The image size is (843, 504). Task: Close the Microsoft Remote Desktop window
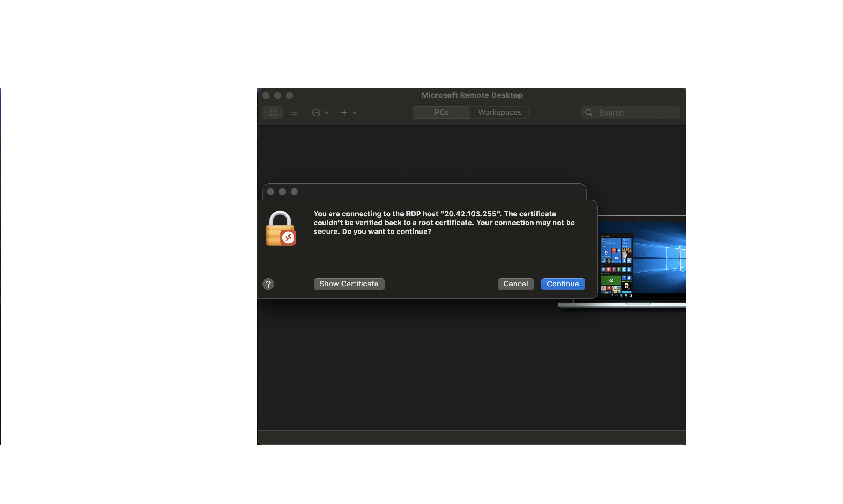tap(266, 95)
